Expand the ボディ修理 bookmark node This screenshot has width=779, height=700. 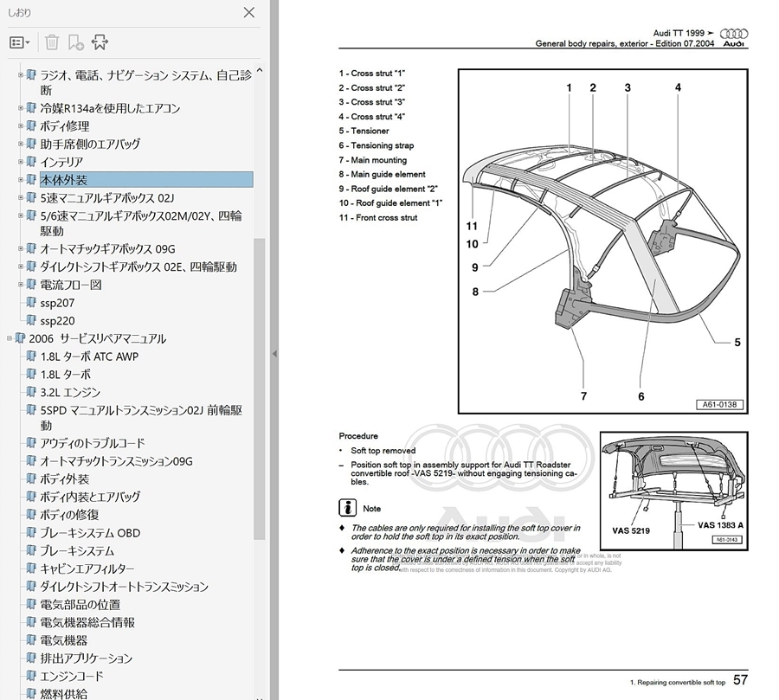coord(21,125)
